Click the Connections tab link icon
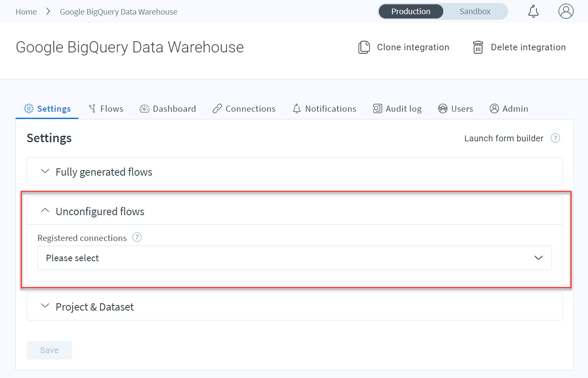Viewport: 588px width, 378px height. click(x=217, y=109)
